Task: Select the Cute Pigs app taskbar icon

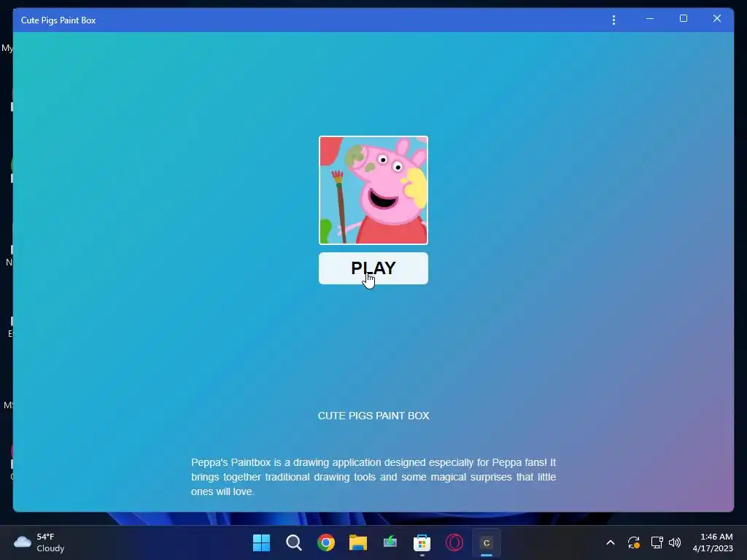Action: click(486, 542)
